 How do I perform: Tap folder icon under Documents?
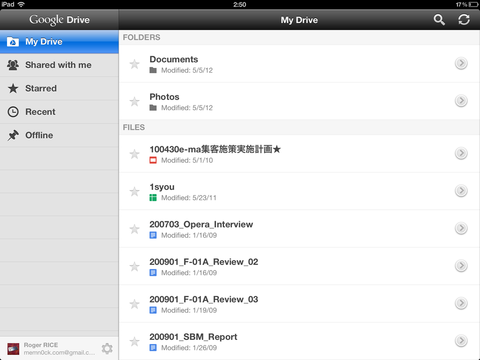(153, 70)
